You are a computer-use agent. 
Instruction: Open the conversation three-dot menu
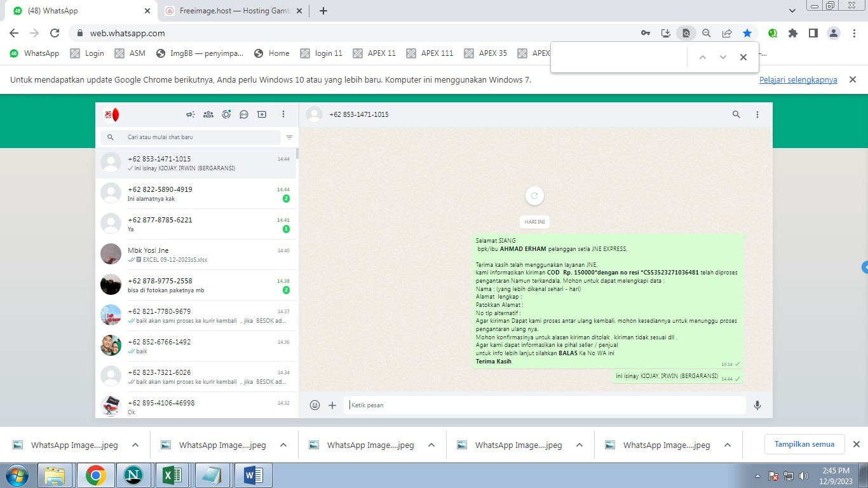pos(757,114)
